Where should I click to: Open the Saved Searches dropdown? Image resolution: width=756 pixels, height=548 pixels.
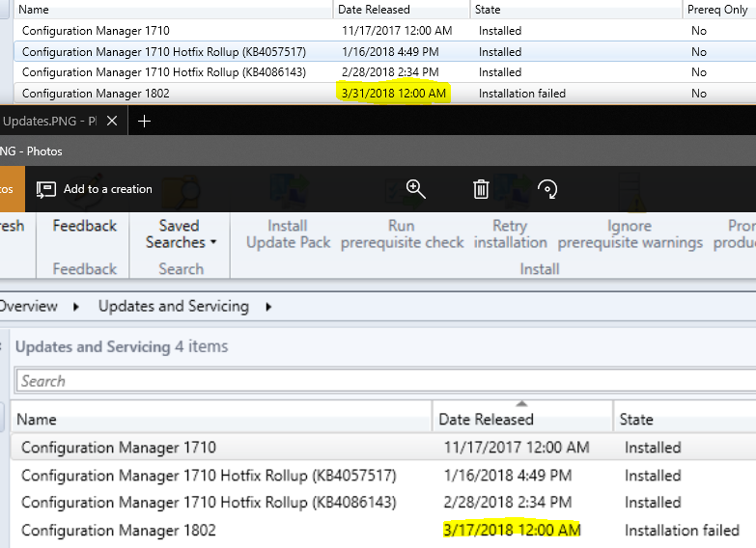pos(181,233)
